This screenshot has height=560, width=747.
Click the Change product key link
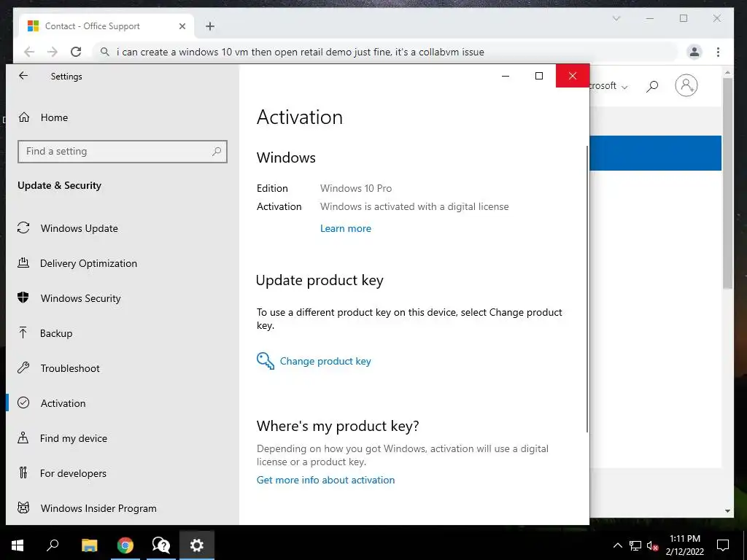click(x=325, y=362)
